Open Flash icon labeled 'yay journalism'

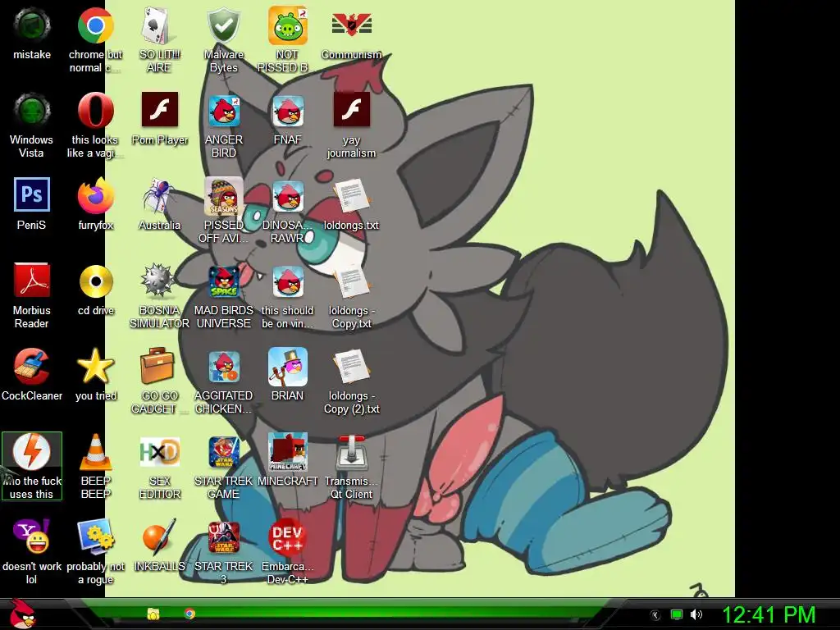tap(351, 110)
